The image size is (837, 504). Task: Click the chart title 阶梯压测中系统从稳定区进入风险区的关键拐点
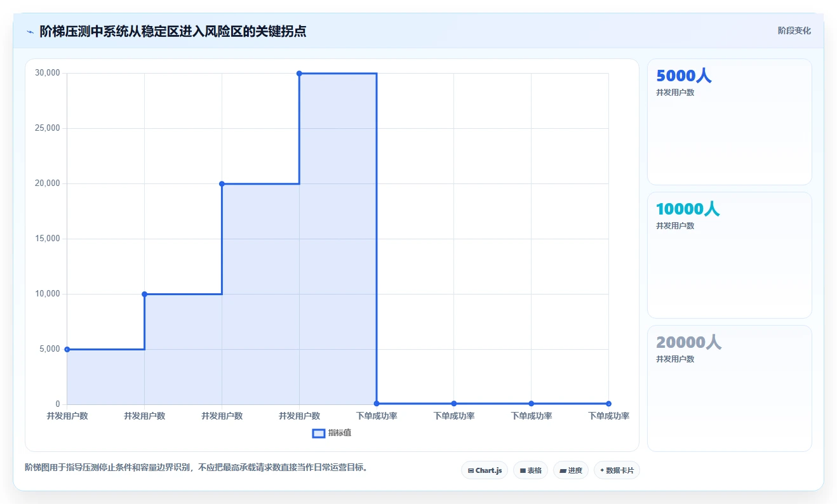coord(173,31)
